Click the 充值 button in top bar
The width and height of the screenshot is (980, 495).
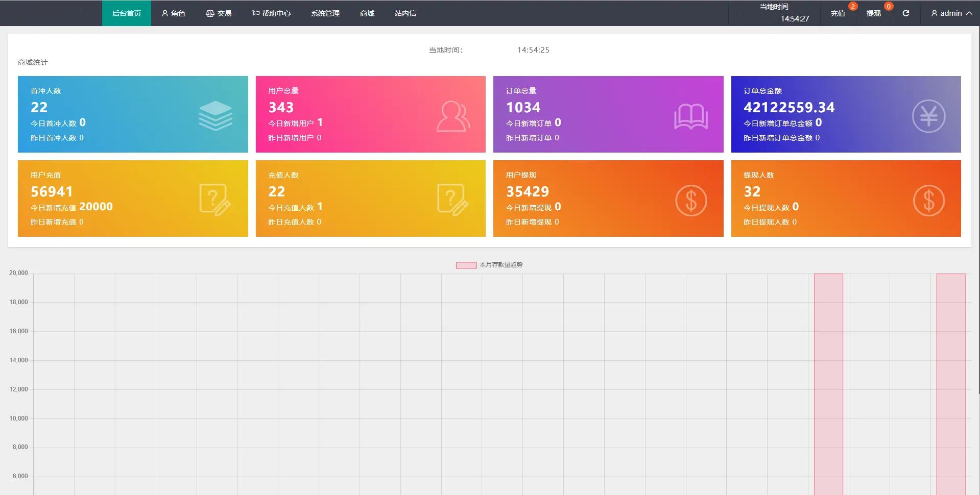click(x=838, y=13)
